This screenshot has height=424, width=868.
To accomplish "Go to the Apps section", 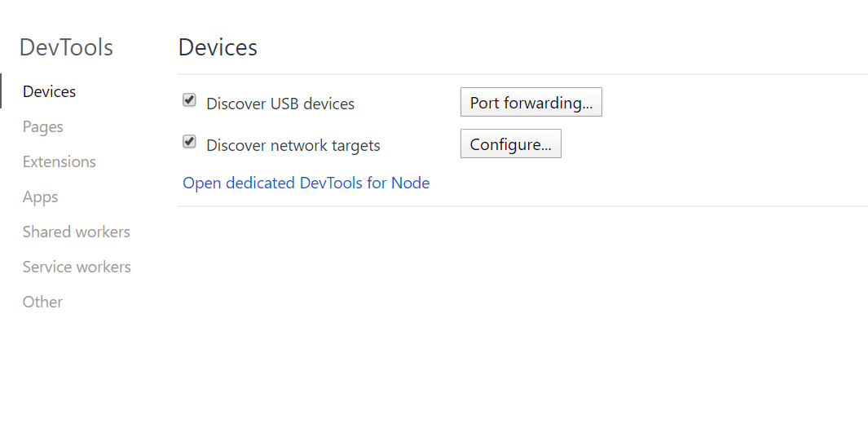I will coord(40,197).
